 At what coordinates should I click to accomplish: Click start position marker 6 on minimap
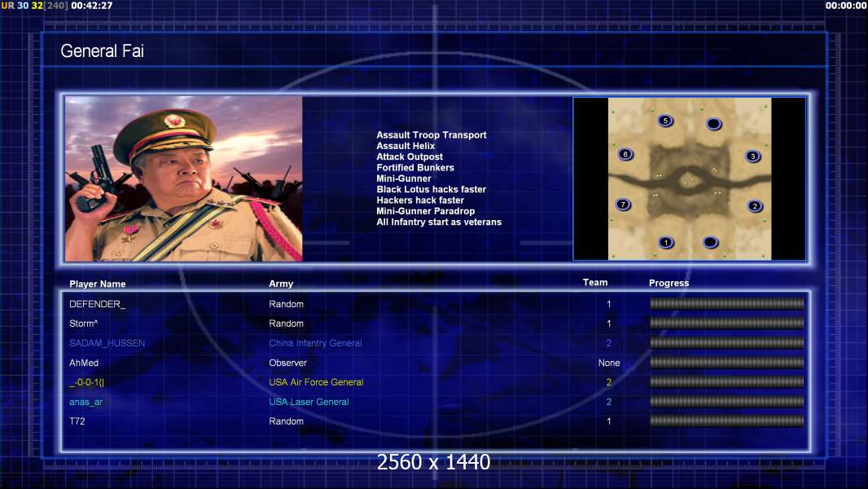coord(625,155)
